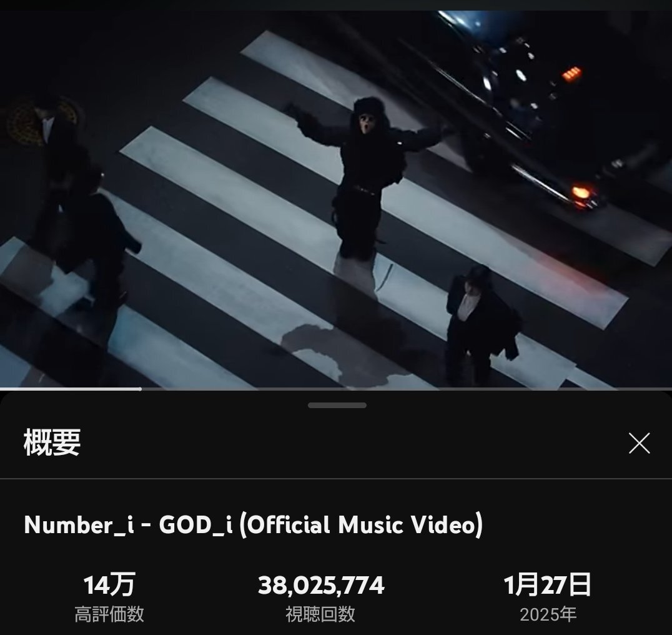Viewport: 672px width, 635px height.
Task: Tap the 2025年 year label
Action: (x=548, y=614)
